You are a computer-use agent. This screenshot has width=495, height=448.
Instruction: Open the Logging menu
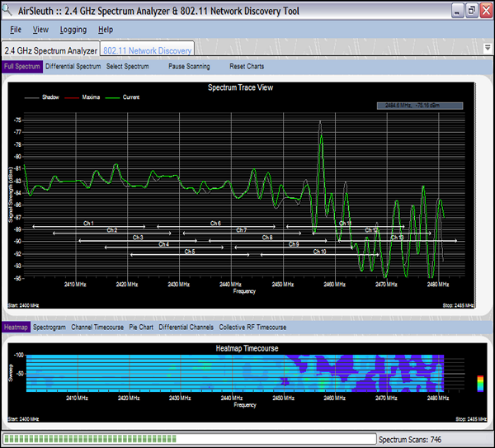73,30
